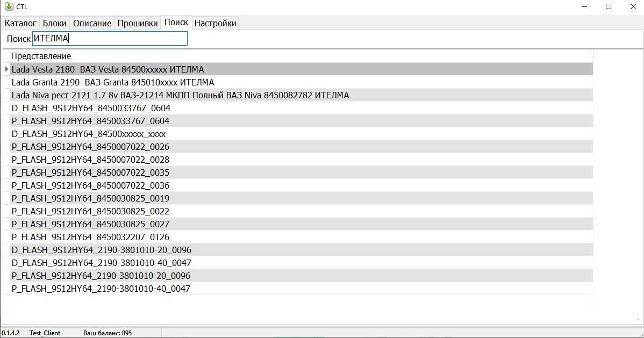Click the CTL app icon in title bar
Image resolution: width=644 pixels, height=338 pixels.
click(x=9, y=6)
